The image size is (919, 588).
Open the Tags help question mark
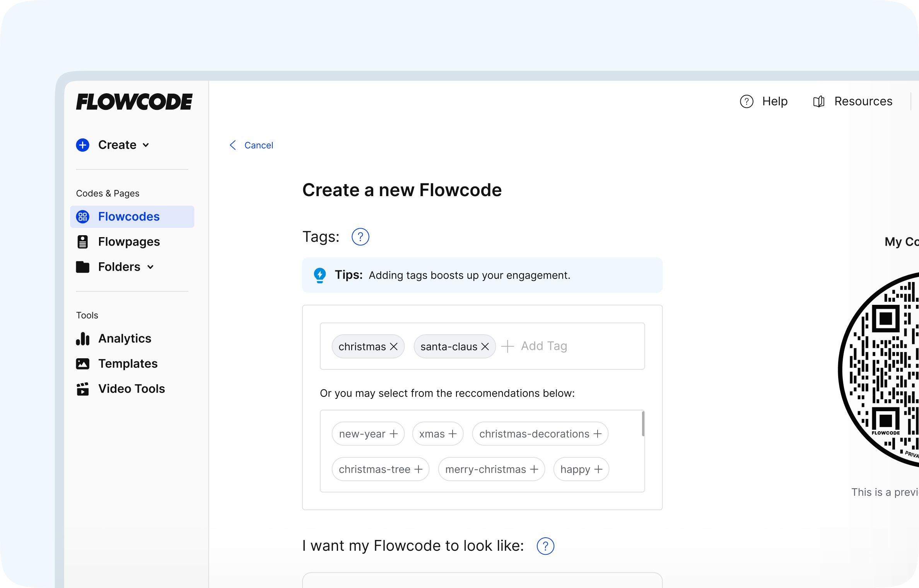[x=360, y=237]
